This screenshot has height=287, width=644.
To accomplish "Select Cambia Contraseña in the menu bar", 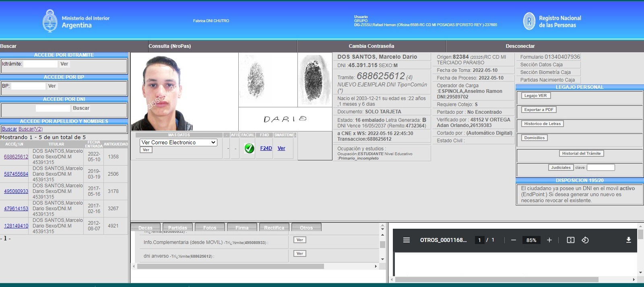I will [371, 46].
